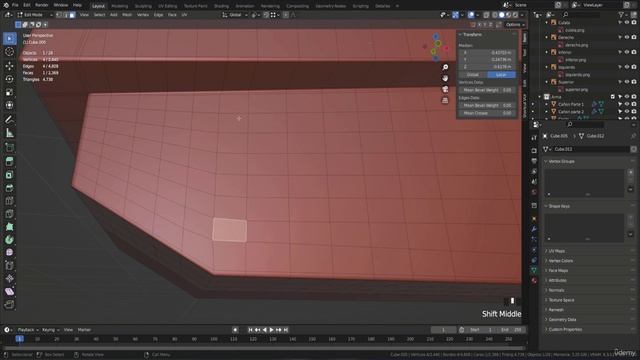Select the Shrink/Fatten tool
This screenshot has width=640, height=360.
point(9,279)
